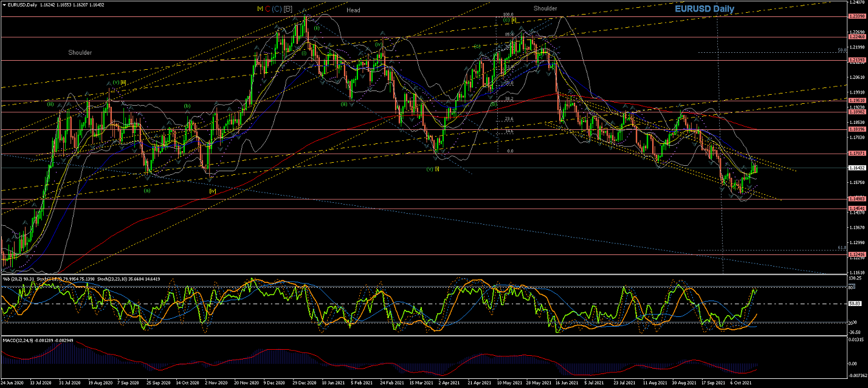Select the 1.23390 price level tag

pyautogui.click(x=857, y=16)
